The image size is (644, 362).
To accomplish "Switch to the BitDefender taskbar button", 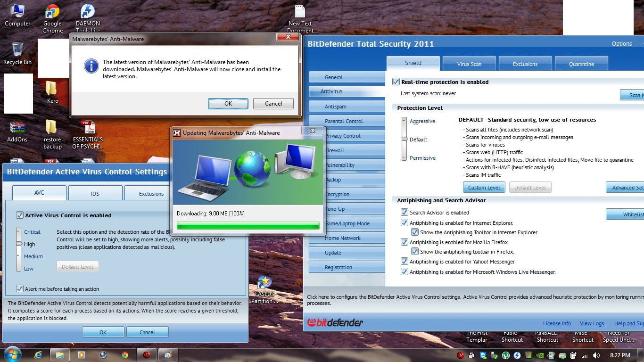I will 146,355.
